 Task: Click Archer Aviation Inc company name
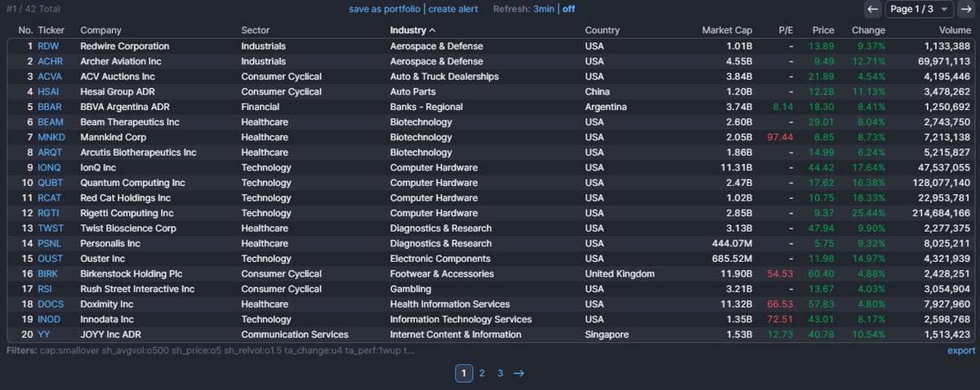[121, 61]
